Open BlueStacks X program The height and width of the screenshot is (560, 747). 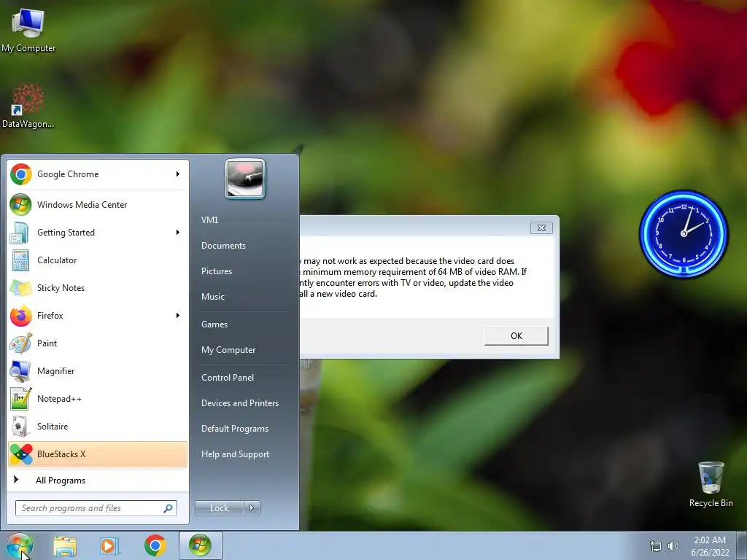(x=97, y=454)
